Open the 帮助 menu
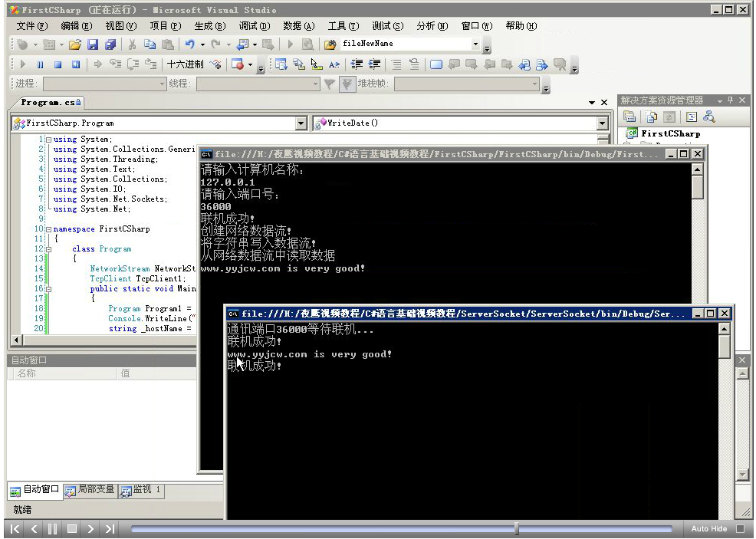Image resolution: width=756 pixels, height=539 pixels. [x=521, y=26]
